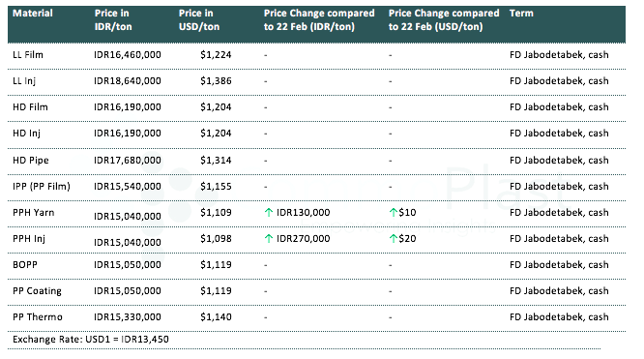
Task: Click the PP Coating row label
Action: coord(37,291)
